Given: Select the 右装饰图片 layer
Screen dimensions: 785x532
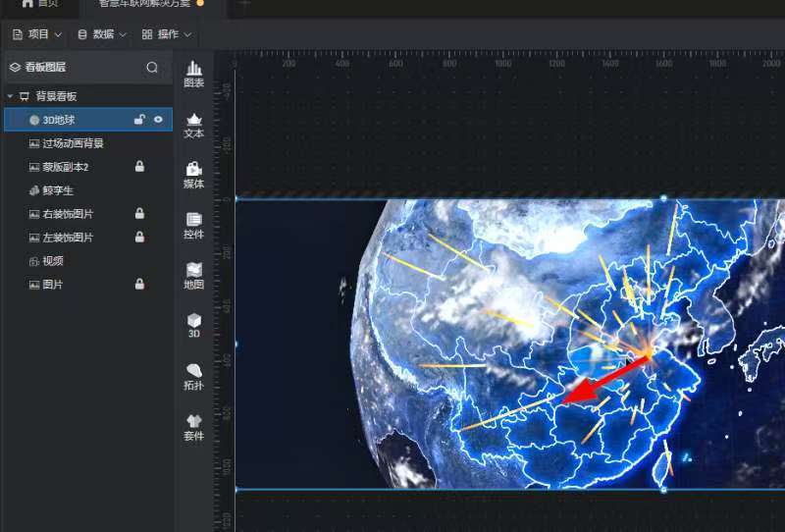Looking at the screenshot, I should pyautogui.click(x=88, y=214).
